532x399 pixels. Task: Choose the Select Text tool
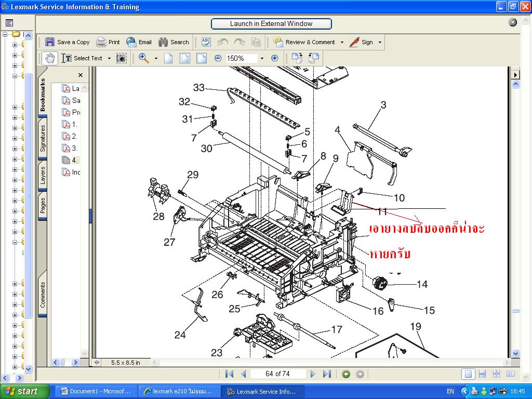pos(82,58)
